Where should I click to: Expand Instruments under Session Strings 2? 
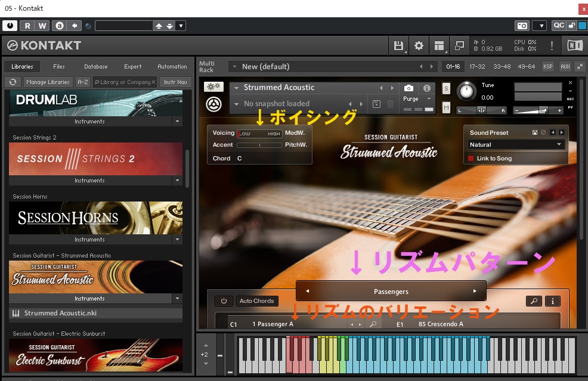177,180
